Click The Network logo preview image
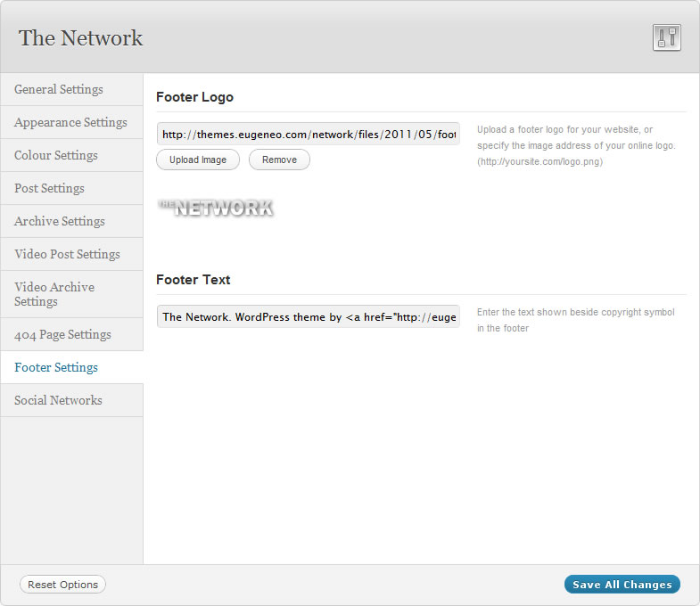The height and width of the screenshot is (606, 700). tap(215, 208)
